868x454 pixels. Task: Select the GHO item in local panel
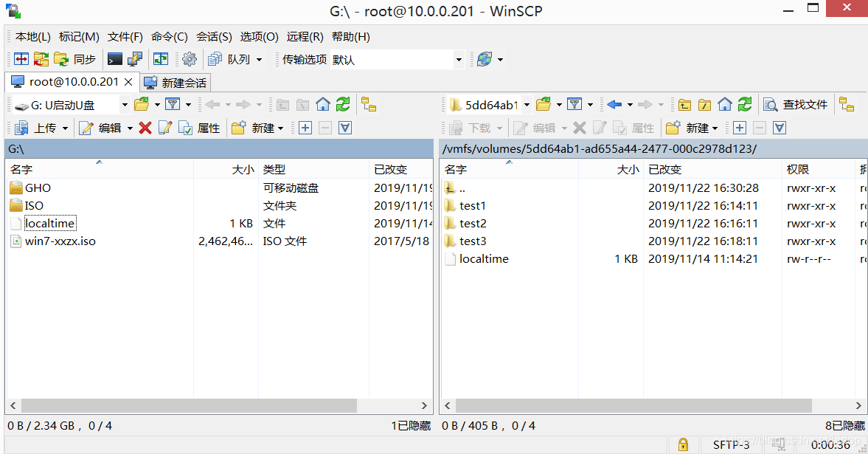pos(38,188)
